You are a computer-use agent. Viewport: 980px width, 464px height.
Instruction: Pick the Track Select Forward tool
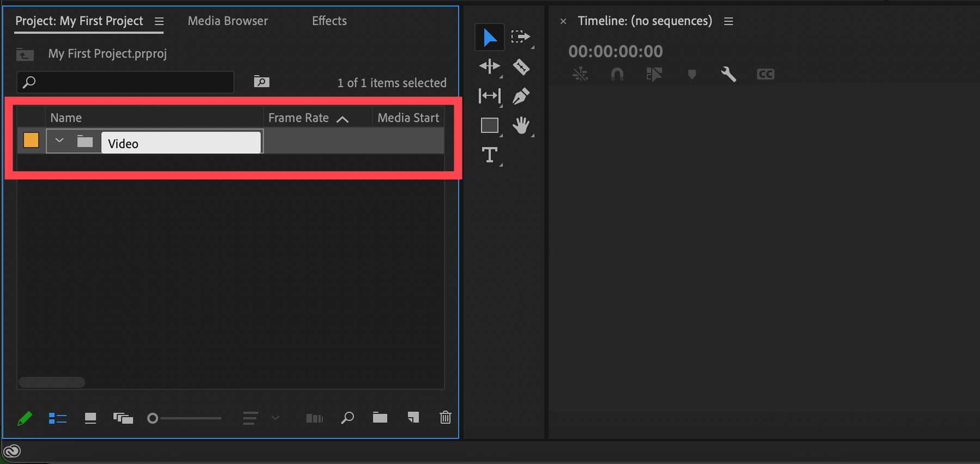pyautogui.click(x=520, y=37)
